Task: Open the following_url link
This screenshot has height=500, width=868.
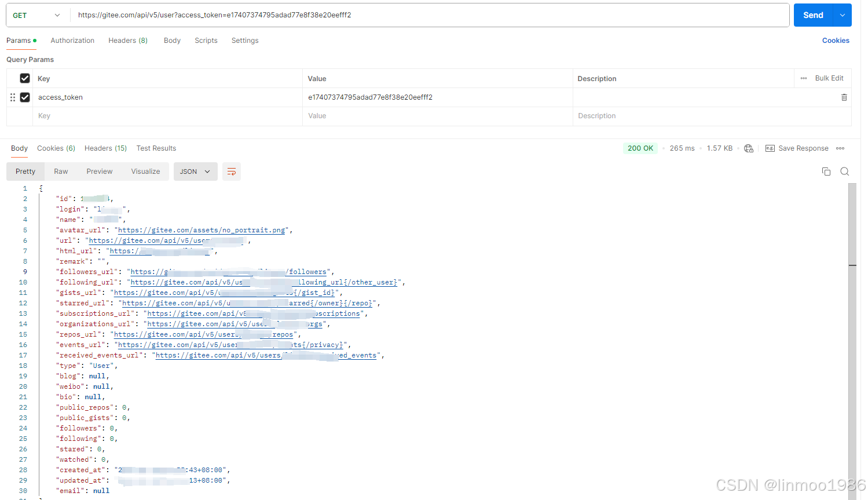Action: (264, 282)
